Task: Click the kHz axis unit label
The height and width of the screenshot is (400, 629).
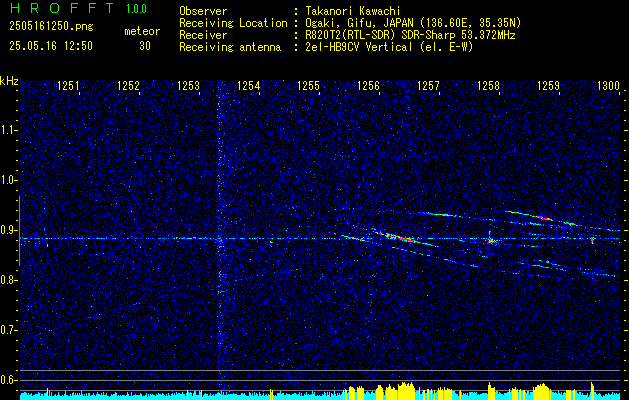Action: [9, 81]
